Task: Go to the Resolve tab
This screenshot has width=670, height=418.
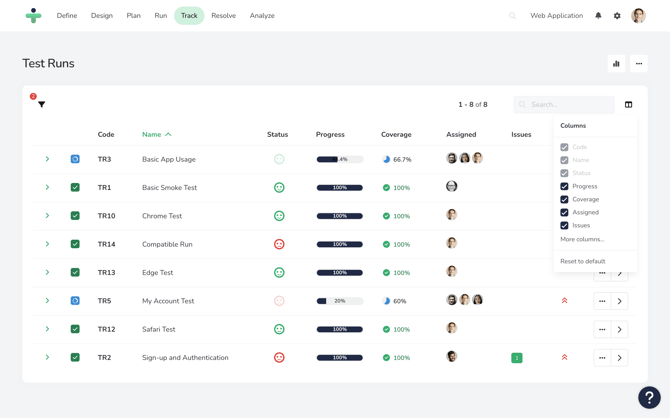Action: pyautogui.click(x=223, y=16)
